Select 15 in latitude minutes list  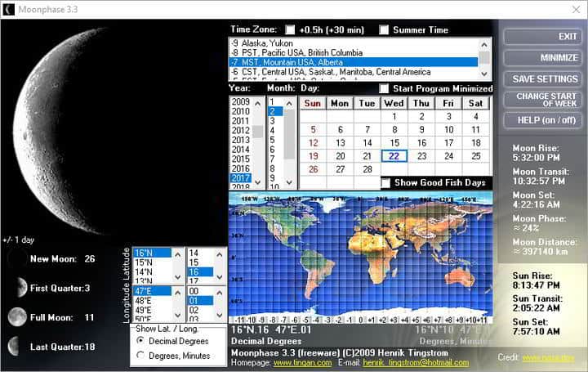click(200, 262)
